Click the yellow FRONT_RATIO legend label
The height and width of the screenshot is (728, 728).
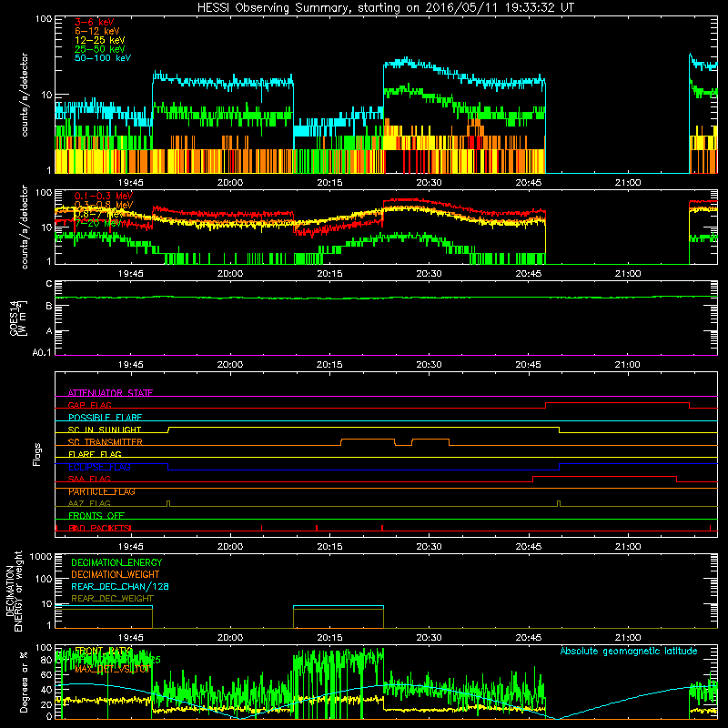103,650
